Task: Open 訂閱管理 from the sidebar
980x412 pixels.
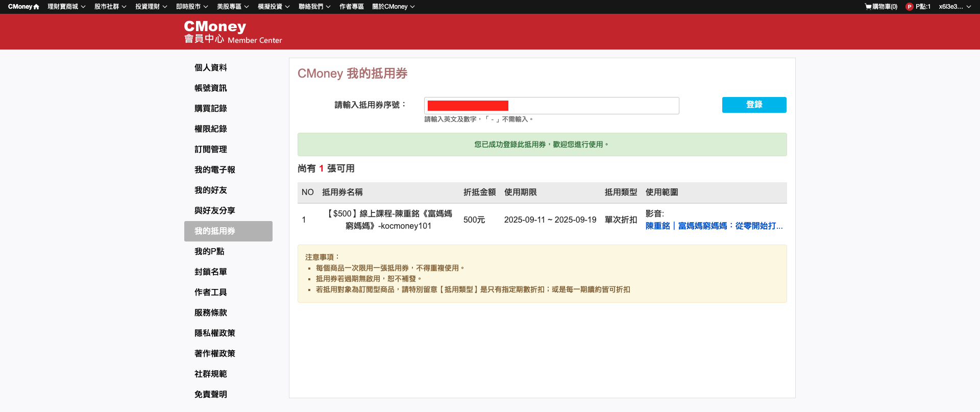Action: point(211,149)
